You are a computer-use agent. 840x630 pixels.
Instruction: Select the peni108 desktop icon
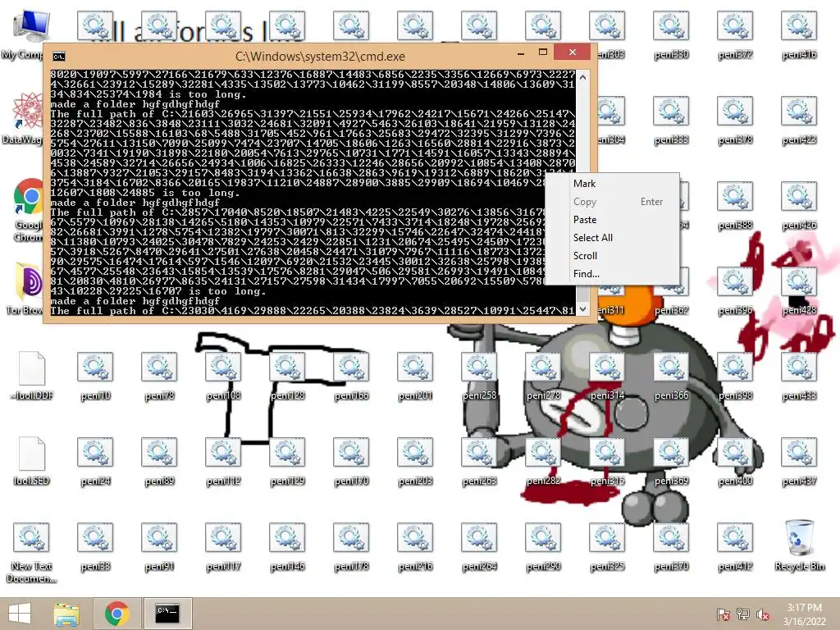click(x=223, y=376)
